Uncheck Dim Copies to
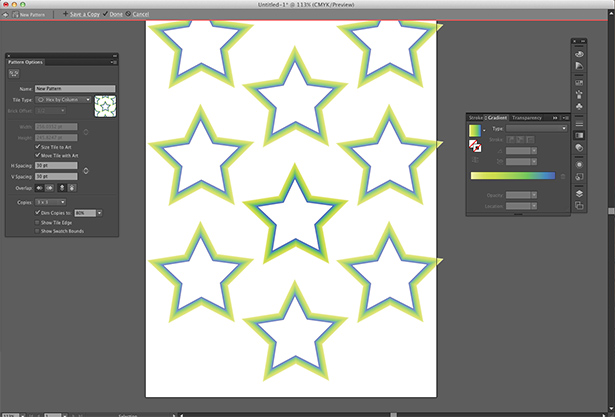The height and width of the screenshot is (417, 615). pos(38,213)
